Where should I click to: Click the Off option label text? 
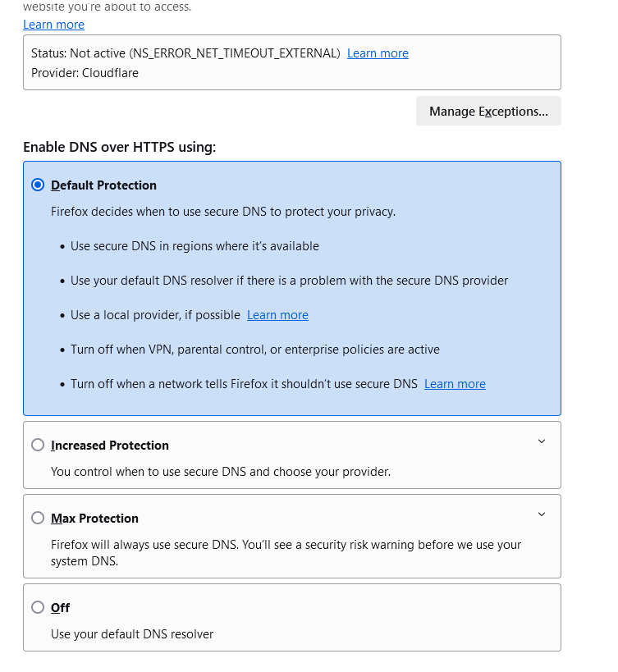tap(60, 608)
